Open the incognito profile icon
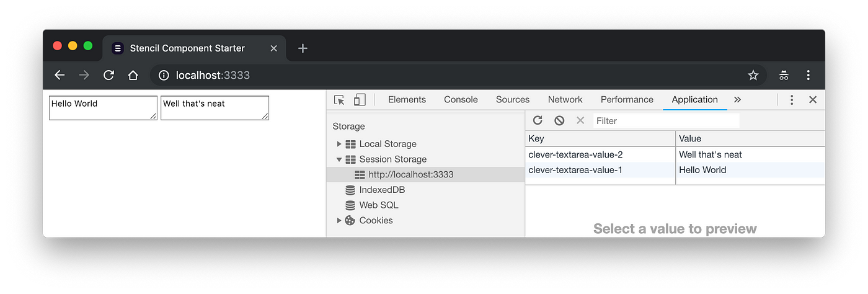The image size is (868, 294). click(784, 75)
